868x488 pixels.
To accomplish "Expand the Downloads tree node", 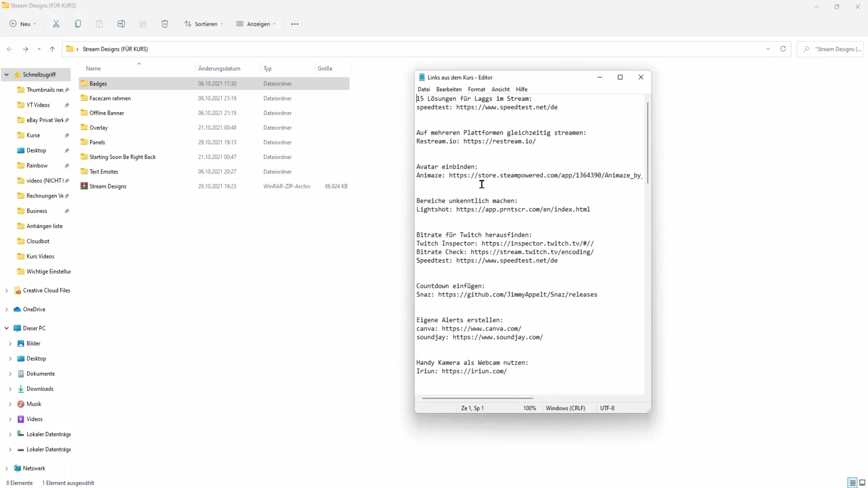I will [10, 389].
